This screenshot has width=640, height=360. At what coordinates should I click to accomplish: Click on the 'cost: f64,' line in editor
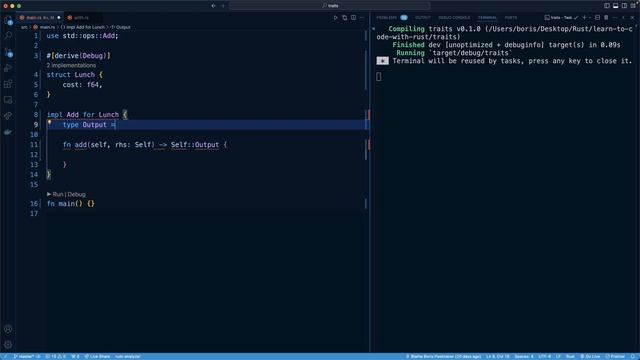(x=82, y=85)
